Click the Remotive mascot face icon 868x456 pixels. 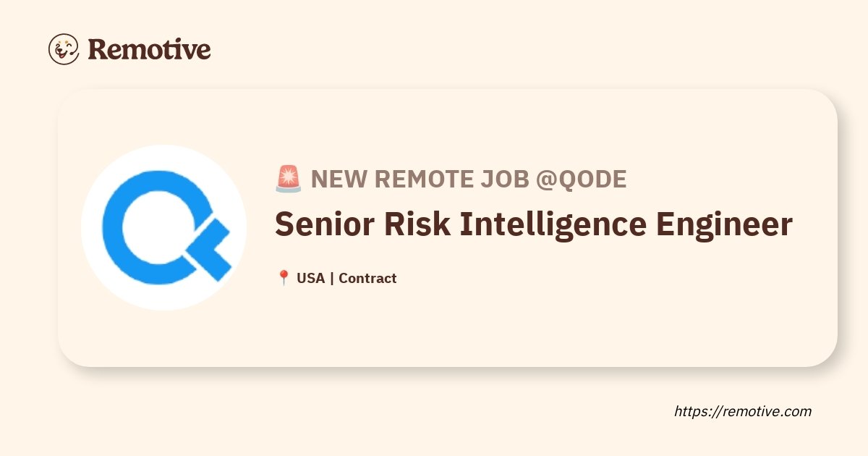pos(64,49)
